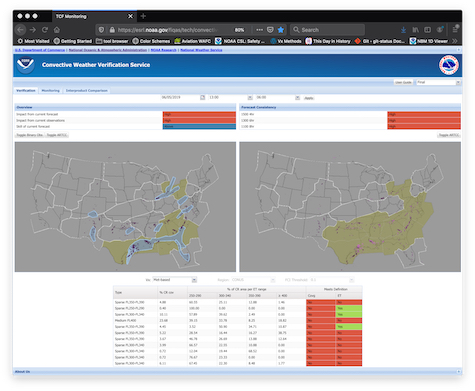The height and width of the screenshot is (391, 475).
Task: Open National Oceanic & Atmospheric Administration link
Action: [108, 50]
